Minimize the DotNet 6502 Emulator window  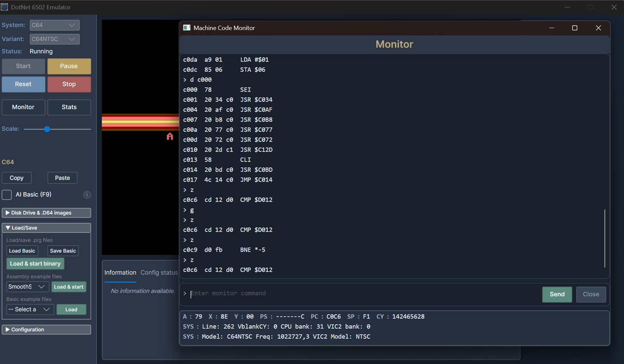click(567, 7)
